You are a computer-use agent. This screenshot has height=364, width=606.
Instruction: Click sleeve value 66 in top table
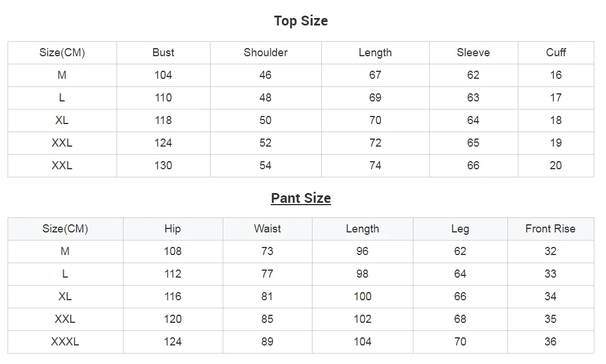tap(473, 166)
